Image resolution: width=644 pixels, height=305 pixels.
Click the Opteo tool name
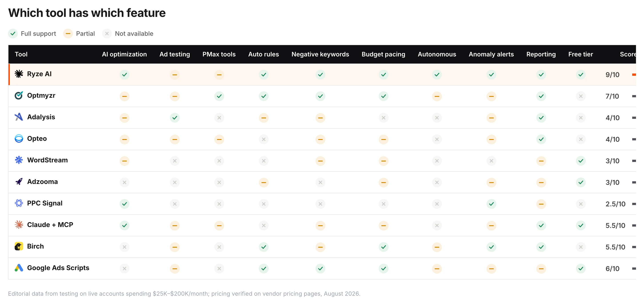coord(37,138)
